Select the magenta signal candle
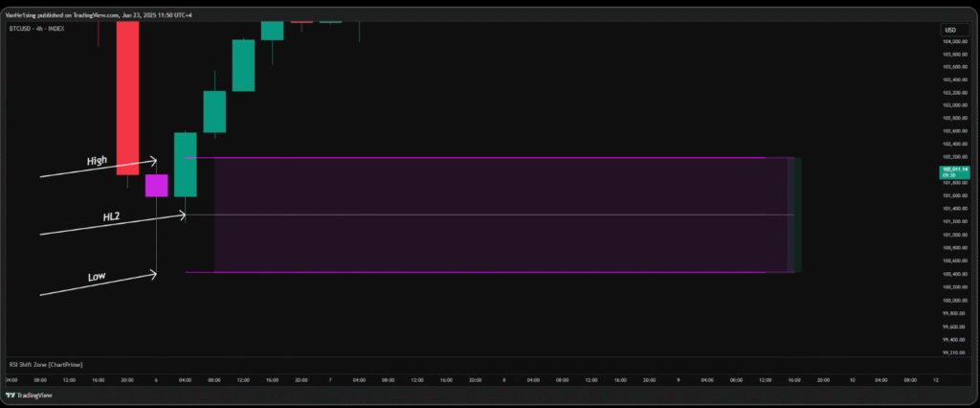The height and width of the screenshot is (408, 980). coord(156,185)
